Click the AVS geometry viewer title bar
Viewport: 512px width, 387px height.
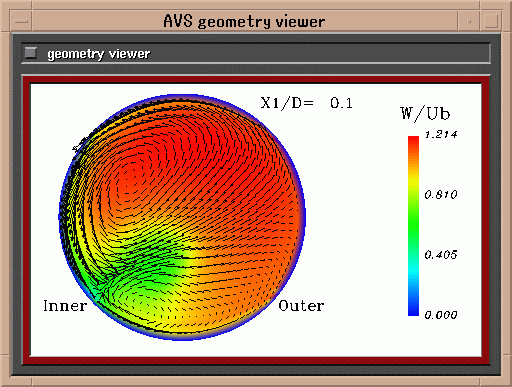(x=245, y=21)
